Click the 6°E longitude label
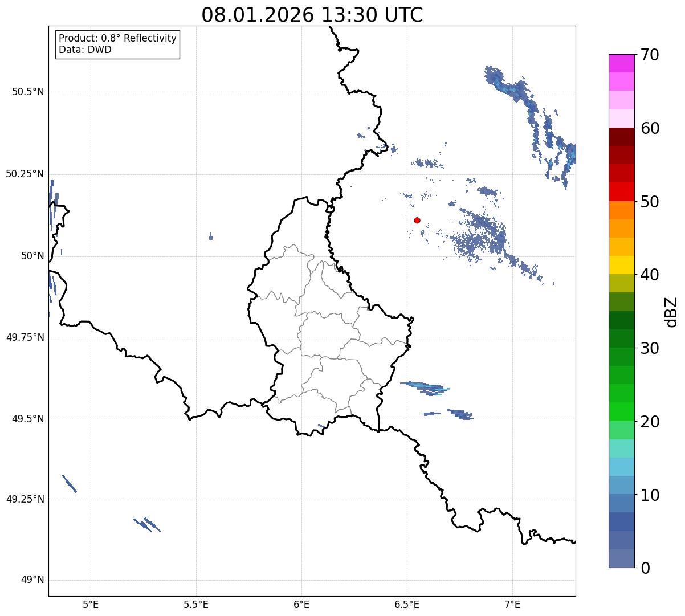 pos(301,604)
